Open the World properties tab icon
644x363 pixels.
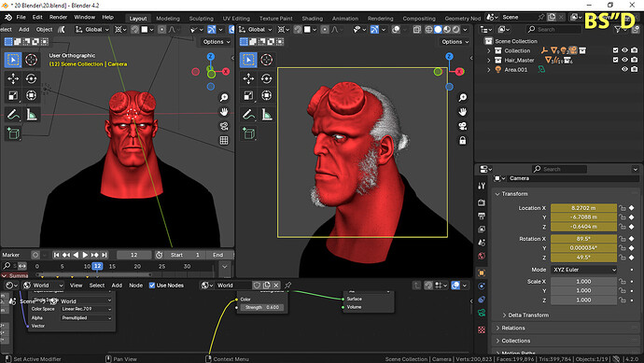[x=482, y=256]
